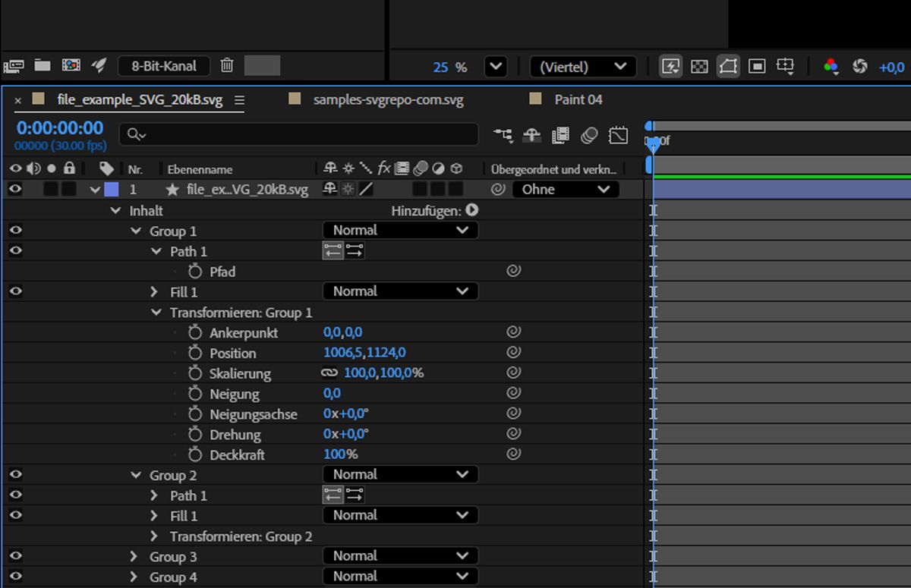The image size is (911, 588).
Task: Click the 0:00:00:00 current timecode
Action: click(60, 127)
